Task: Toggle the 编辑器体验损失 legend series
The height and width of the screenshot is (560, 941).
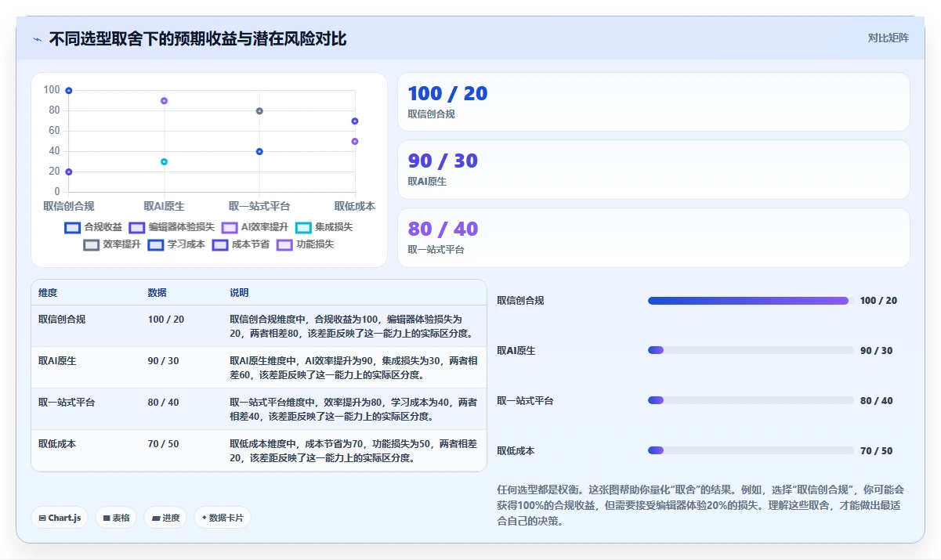Action: pyautogui.click(x=172, y=227)
